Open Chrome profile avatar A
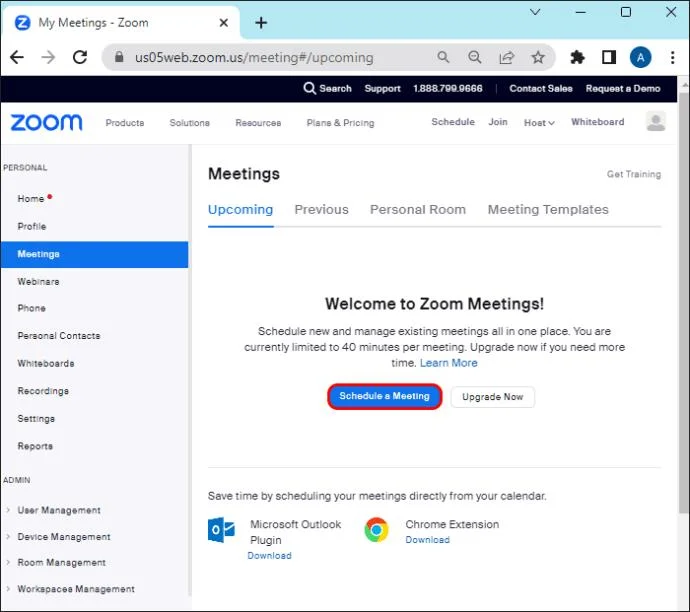The width and height of the screenshot is (690, 612). (640, 57)
